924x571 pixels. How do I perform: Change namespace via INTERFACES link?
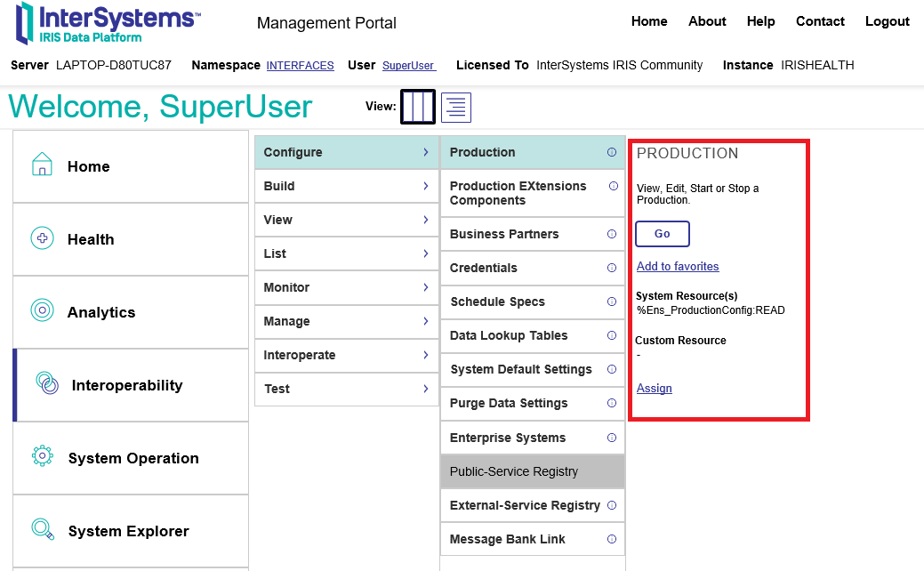coord(300,66)
